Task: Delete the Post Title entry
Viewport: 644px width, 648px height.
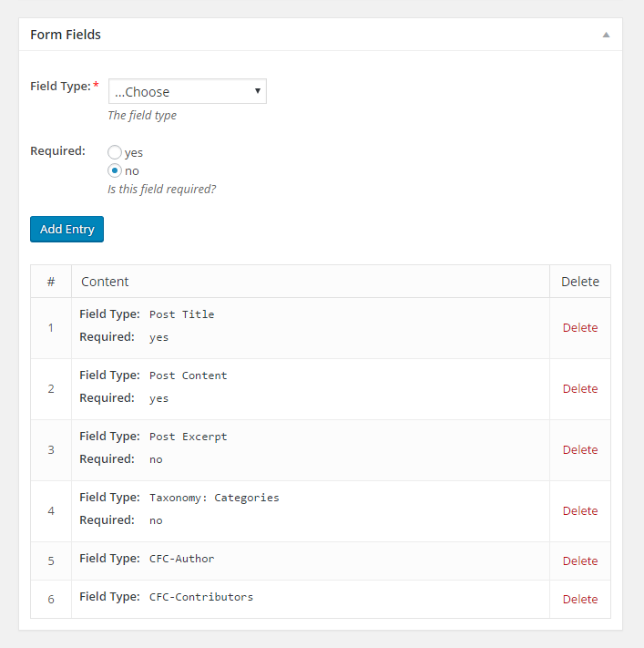Action: 579,327
